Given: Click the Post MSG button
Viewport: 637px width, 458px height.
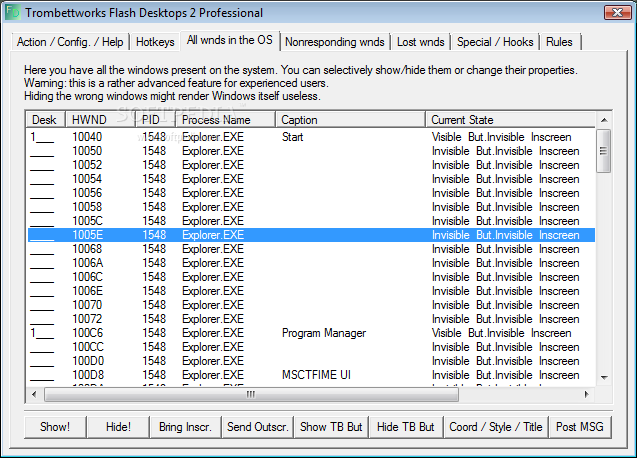Looking at the screenshot, I should pyautogui.click(x=580, y=427).
